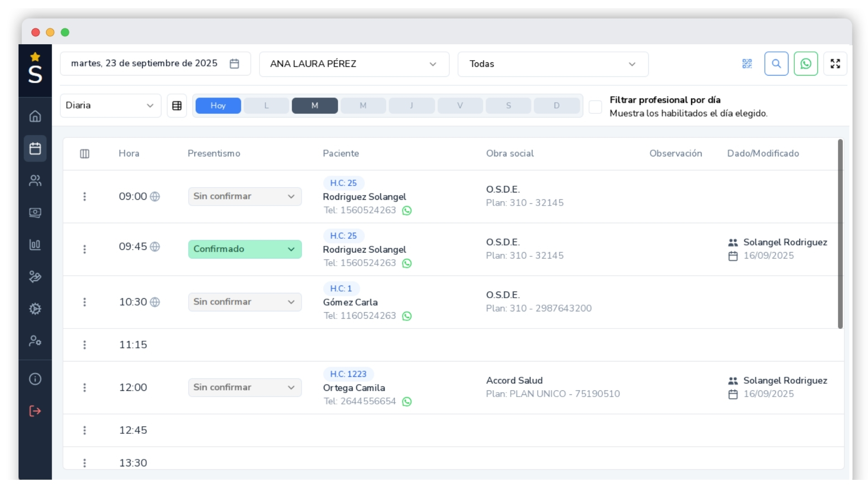868x488 pixels.
Task: Open the patients people icon in sidebar
Action: pyautogui.click(x=35, y=181)
